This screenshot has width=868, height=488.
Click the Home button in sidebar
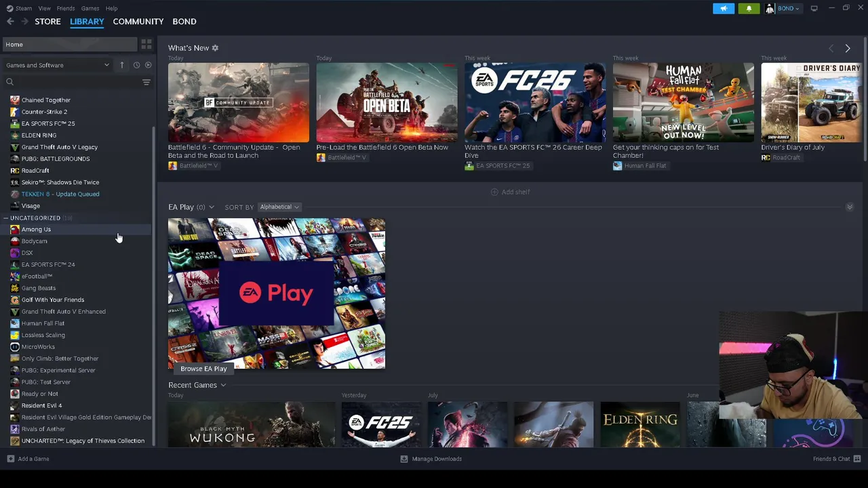pyautogui.click(x=71, y=44)
